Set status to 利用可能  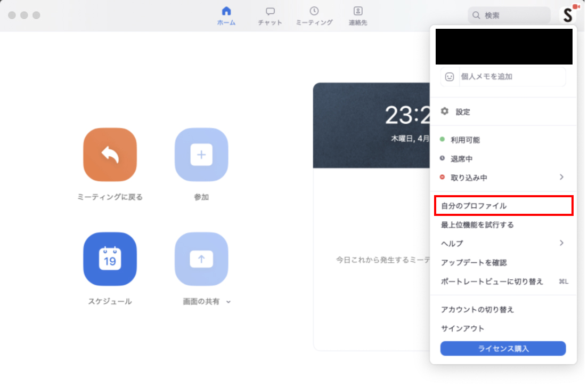click(503, 140)
